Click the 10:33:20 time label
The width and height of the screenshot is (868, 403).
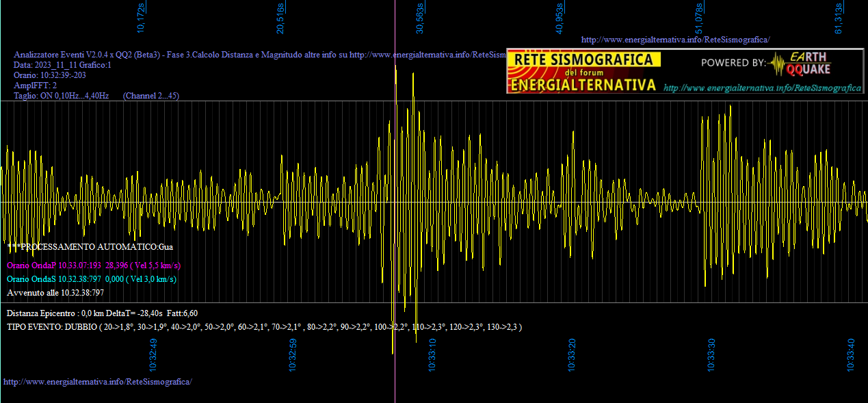click(x=572, y=354)
